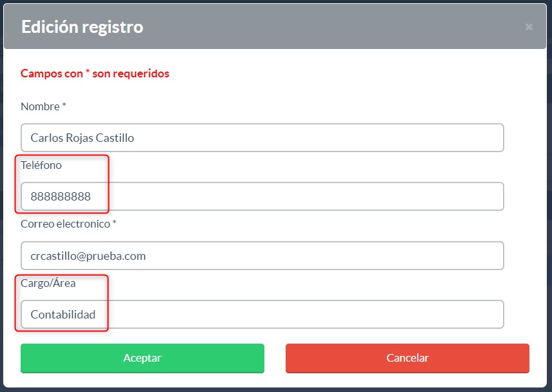Click the Carlos Rojas Castillo name text
The height and width of the screenshot is (392, 552).
click(82, 138)
